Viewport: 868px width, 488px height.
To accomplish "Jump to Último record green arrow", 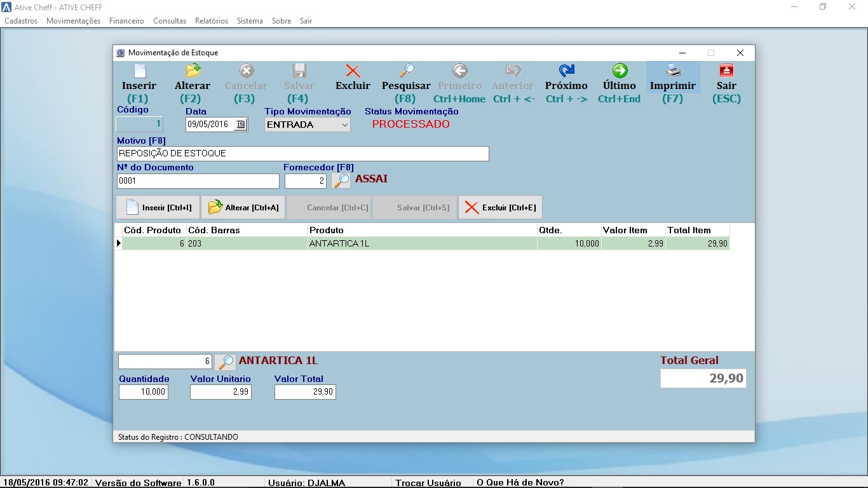I will (620, 70).
